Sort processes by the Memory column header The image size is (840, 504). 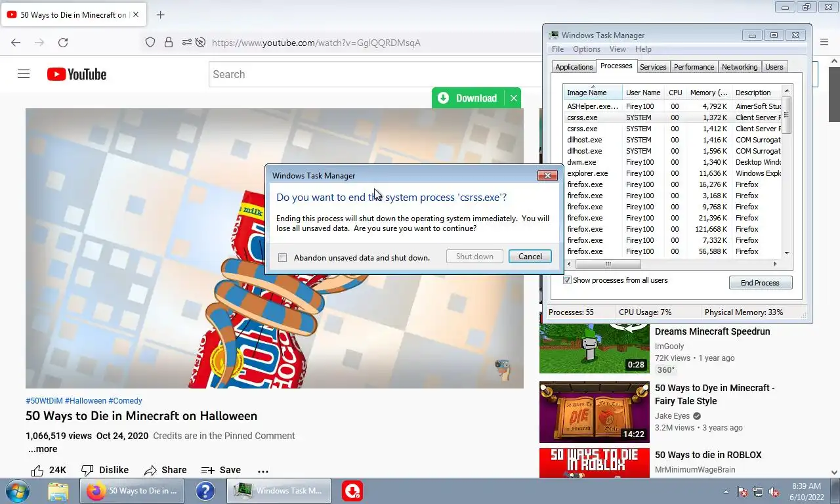[708, 93]
